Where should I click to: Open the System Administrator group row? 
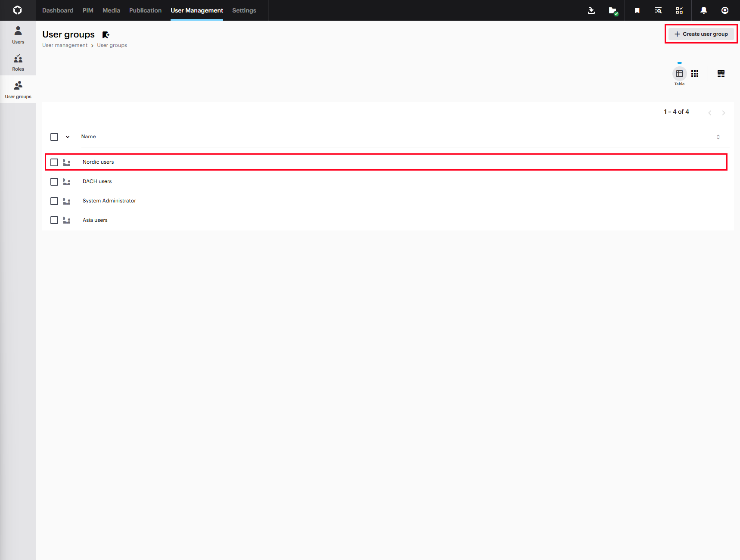click(109, 201)
